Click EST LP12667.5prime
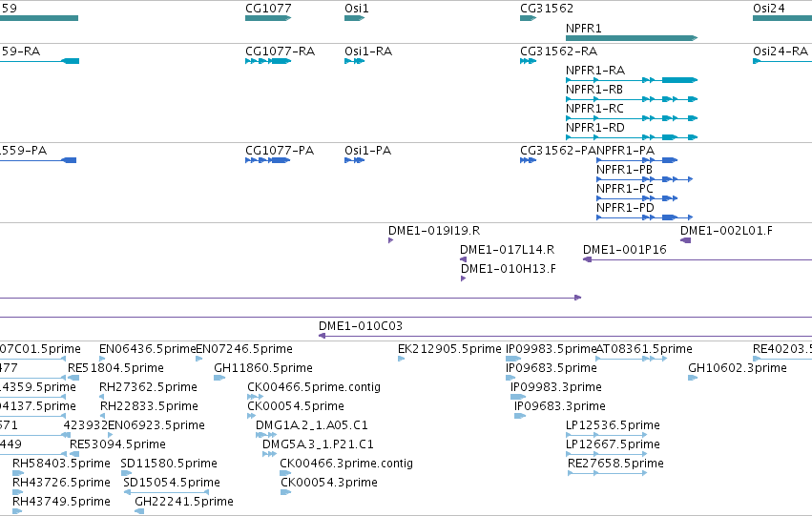The height and width of the screenshot is (516, 812). coord(607,454)
